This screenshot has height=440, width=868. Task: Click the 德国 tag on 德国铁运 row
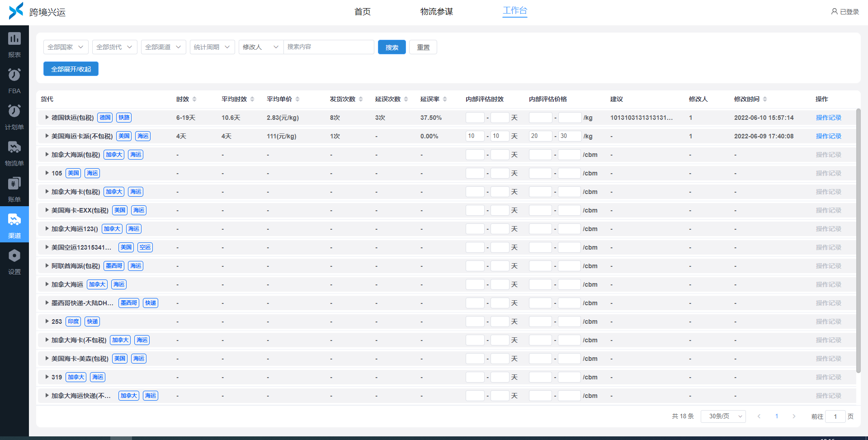(x=105, y=118)
